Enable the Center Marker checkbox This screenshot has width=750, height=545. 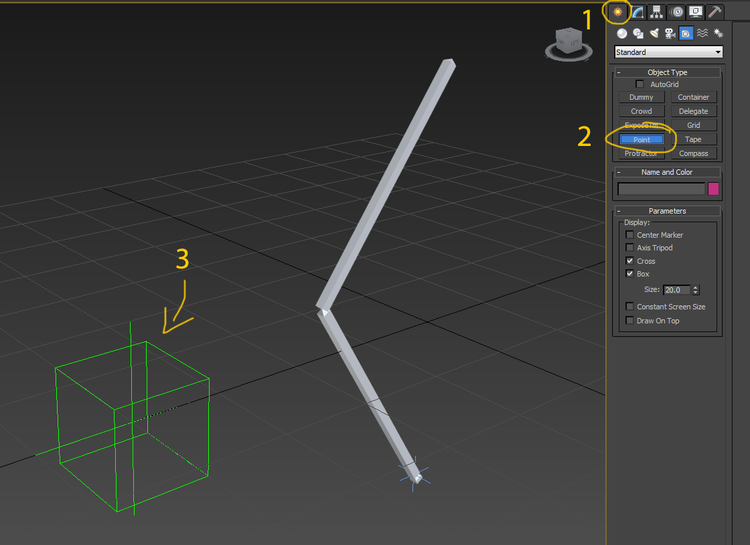pyautogui.click(x=629, y=234)
